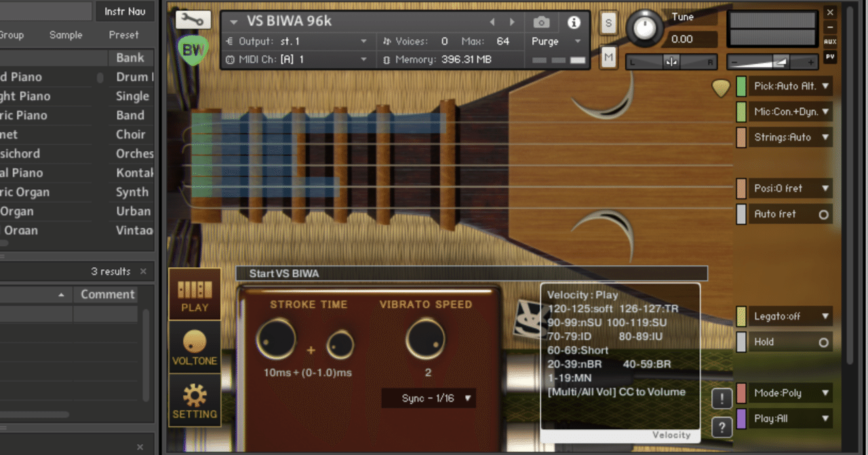Open instrument edit mode wrench icon
868x455 pixels.
[193, 20]
